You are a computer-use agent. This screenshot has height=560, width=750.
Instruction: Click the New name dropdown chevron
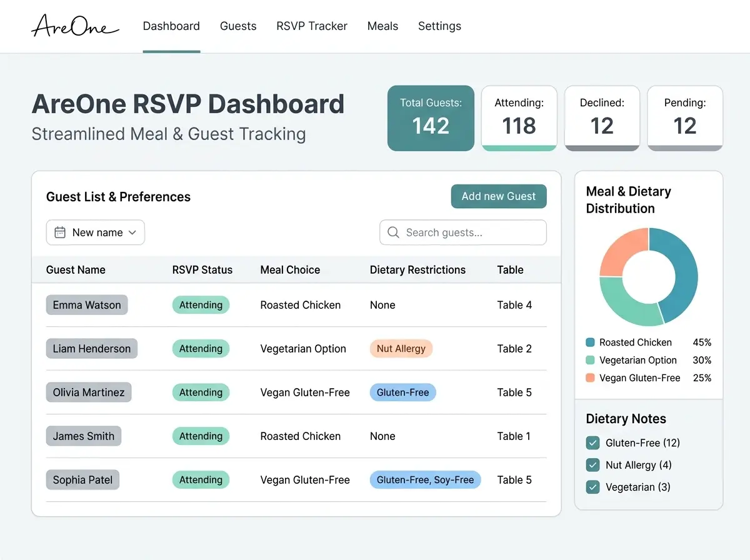(132, 232)
